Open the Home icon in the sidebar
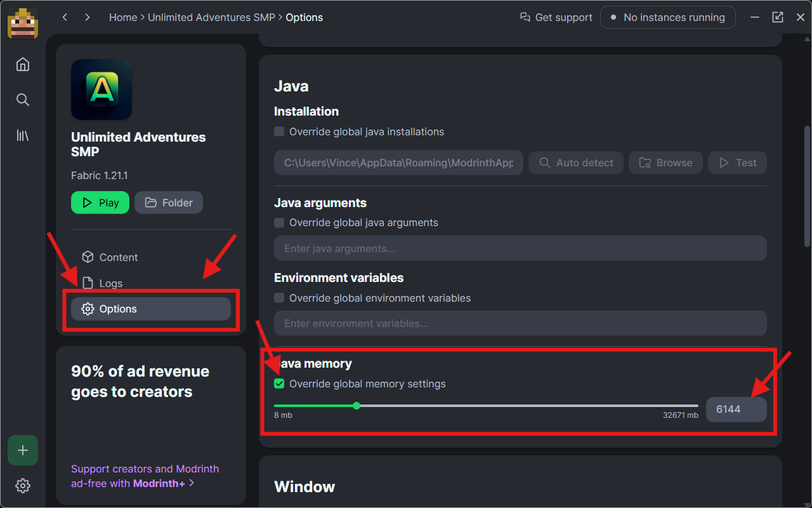 coord(23,64)
